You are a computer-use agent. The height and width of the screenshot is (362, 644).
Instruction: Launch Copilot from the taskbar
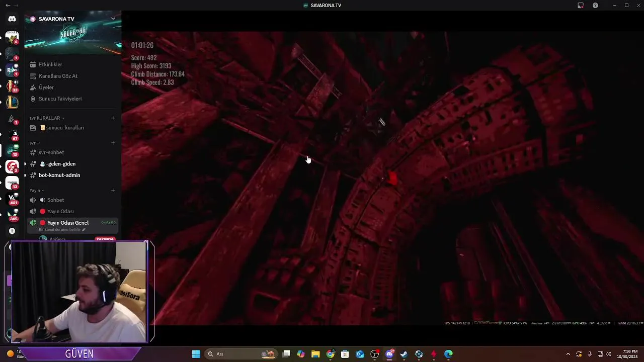(x=301, y=354)
